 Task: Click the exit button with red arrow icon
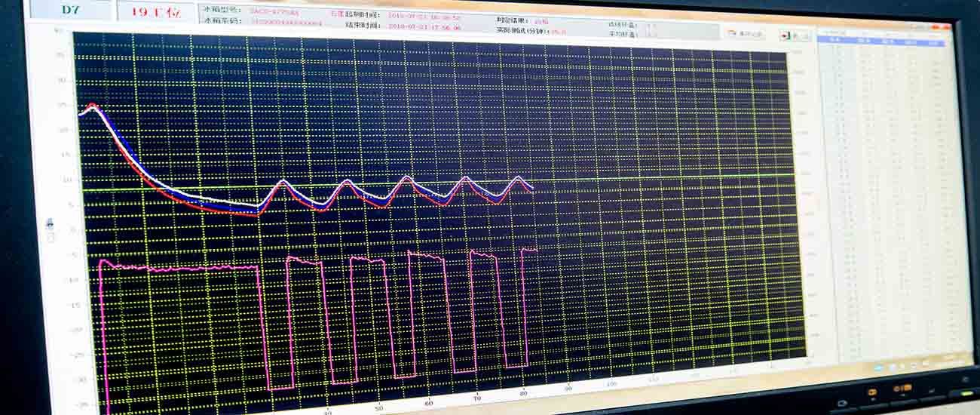795,35
